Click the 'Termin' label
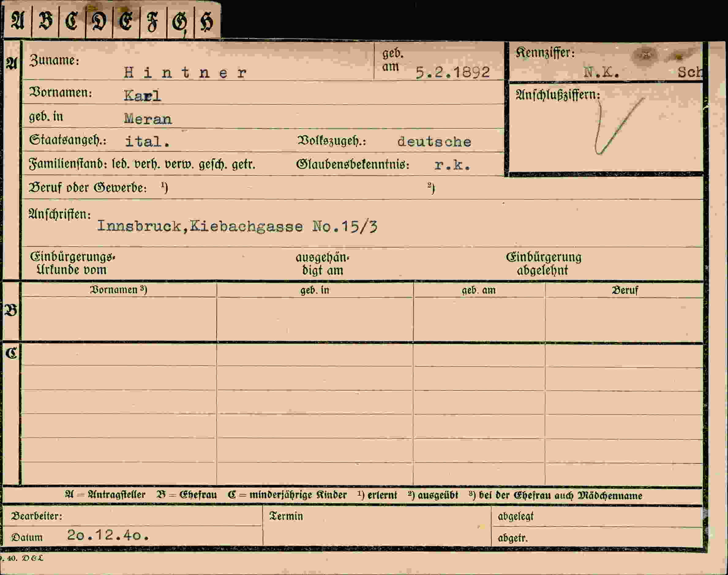 coord(286,516)
